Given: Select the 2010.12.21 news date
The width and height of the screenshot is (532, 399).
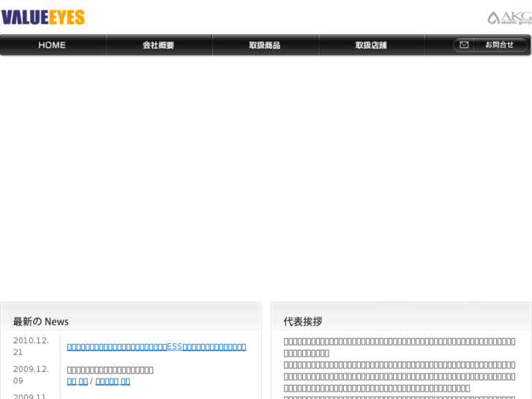Looking at the screenshot, I should coord(31,346).
